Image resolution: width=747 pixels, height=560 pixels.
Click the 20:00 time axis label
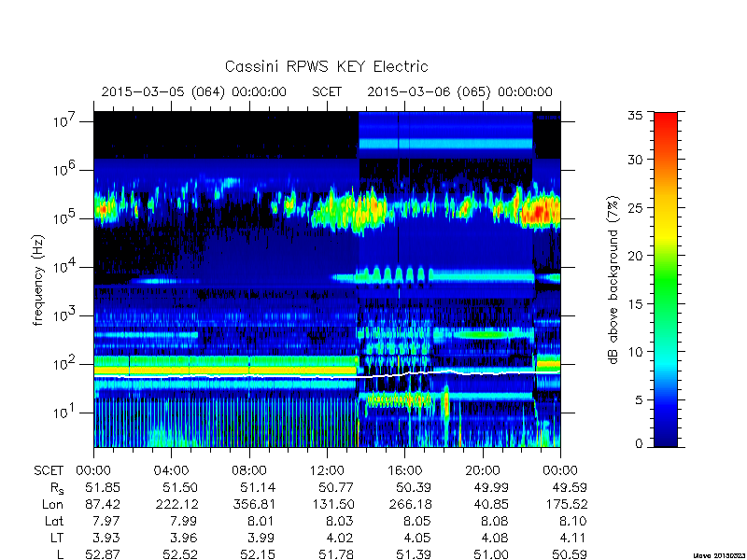pyautogui.click(x=483, y=470)
